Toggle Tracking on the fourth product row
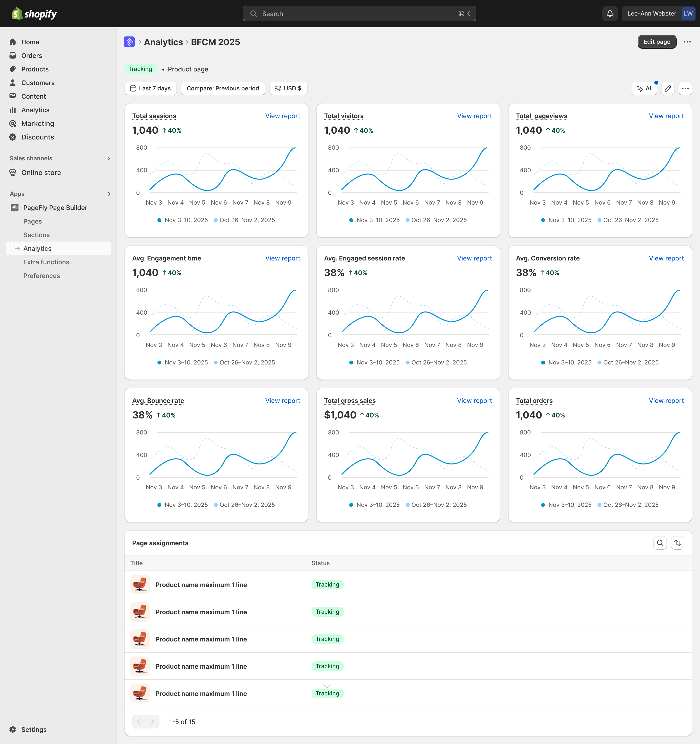The width and height of the screenshot is (700, 744). point(327,666)
